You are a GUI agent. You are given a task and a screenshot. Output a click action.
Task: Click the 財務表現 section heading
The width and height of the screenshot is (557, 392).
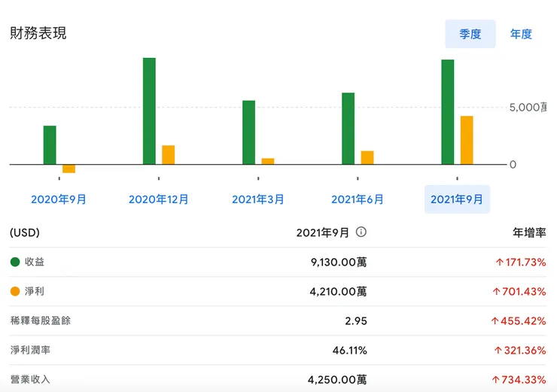point(38,33)
